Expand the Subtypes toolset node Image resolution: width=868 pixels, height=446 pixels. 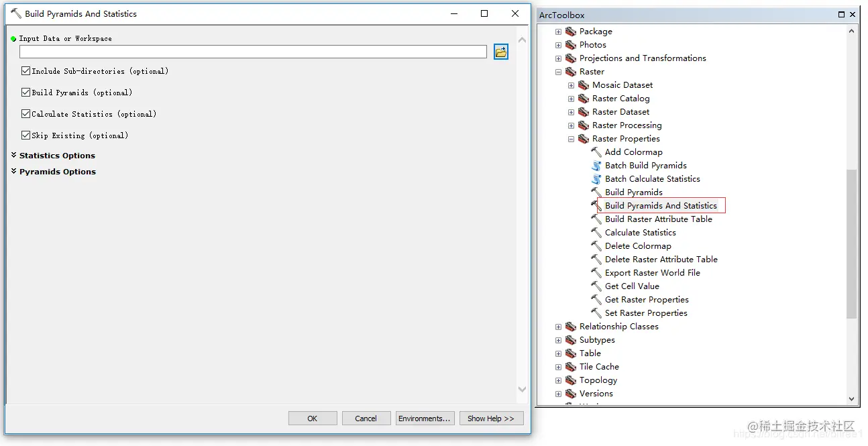[x=558, y=340]
